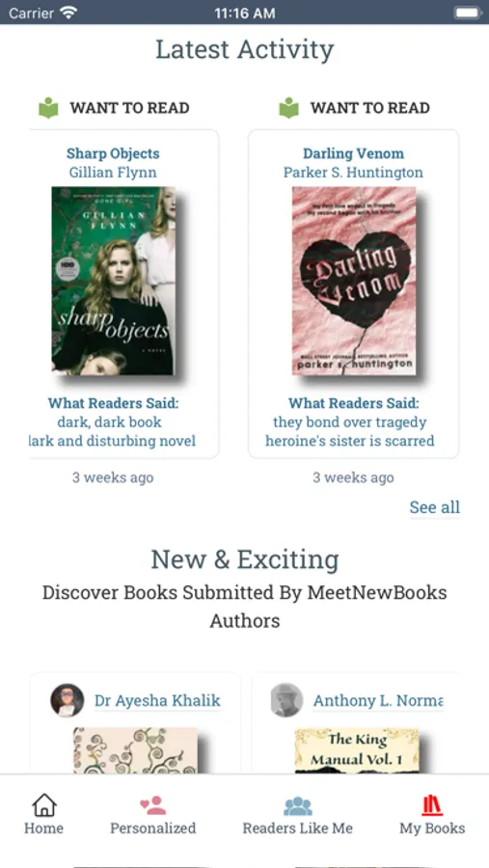The height and width of the screenshot is (868, 489).
Task: Open Dr Ayesha Khalik name link
Action: pos(157,700)
